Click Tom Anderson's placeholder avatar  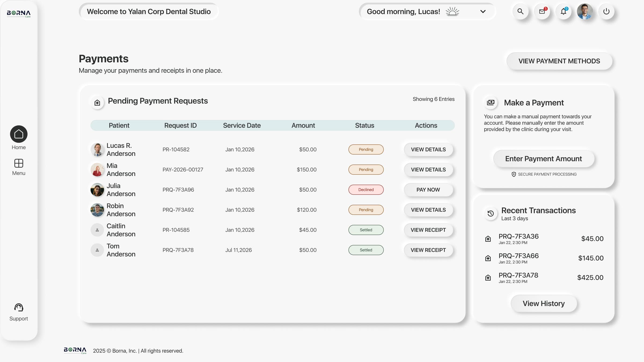97,250
